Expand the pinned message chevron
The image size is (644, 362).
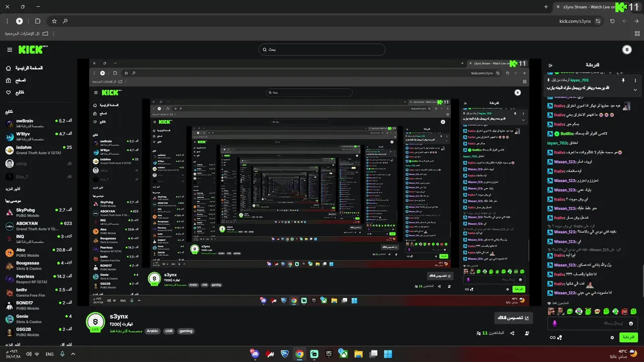(635, 89)
